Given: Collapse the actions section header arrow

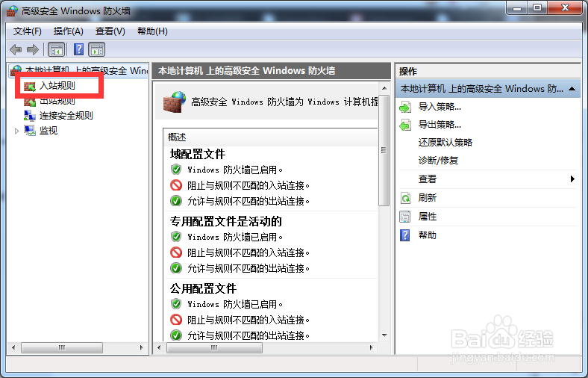Looking at the screenshot, I should pyautogui.click(x=572, y=89).
